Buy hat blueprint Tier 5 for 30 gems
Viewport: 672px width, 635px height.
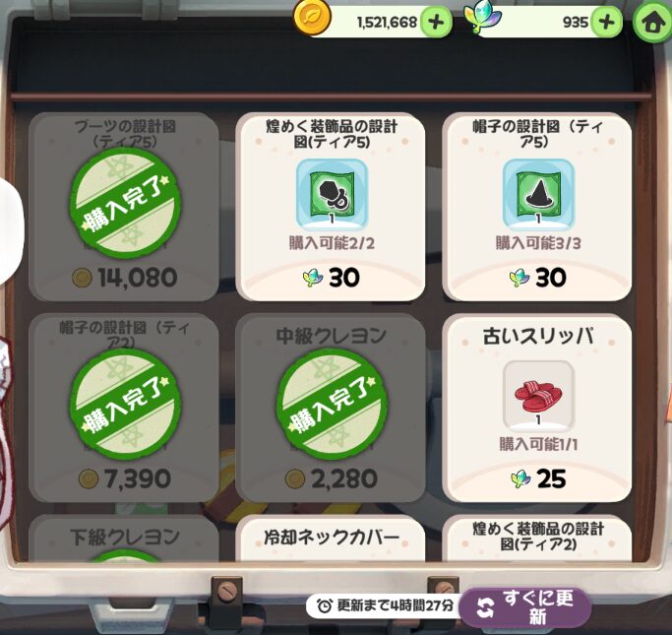(537, 278)
